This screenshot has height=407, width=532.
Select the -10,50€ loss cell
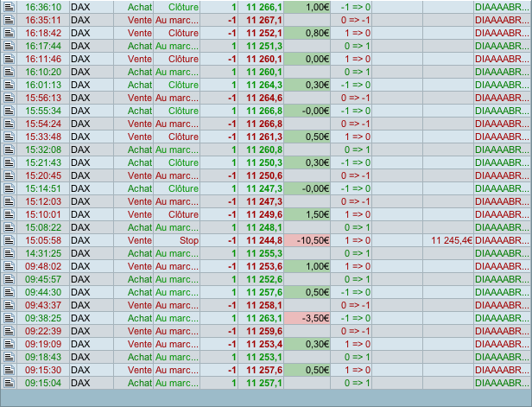click(307, 240)
